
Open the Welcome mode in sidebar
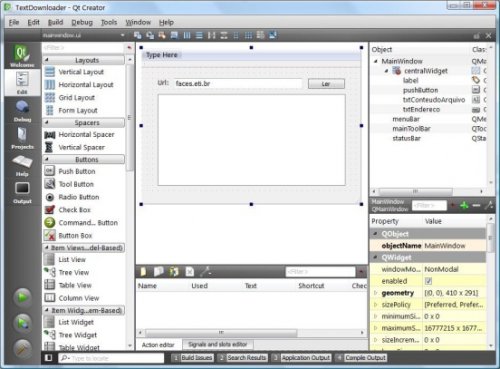tap(22, 56)
